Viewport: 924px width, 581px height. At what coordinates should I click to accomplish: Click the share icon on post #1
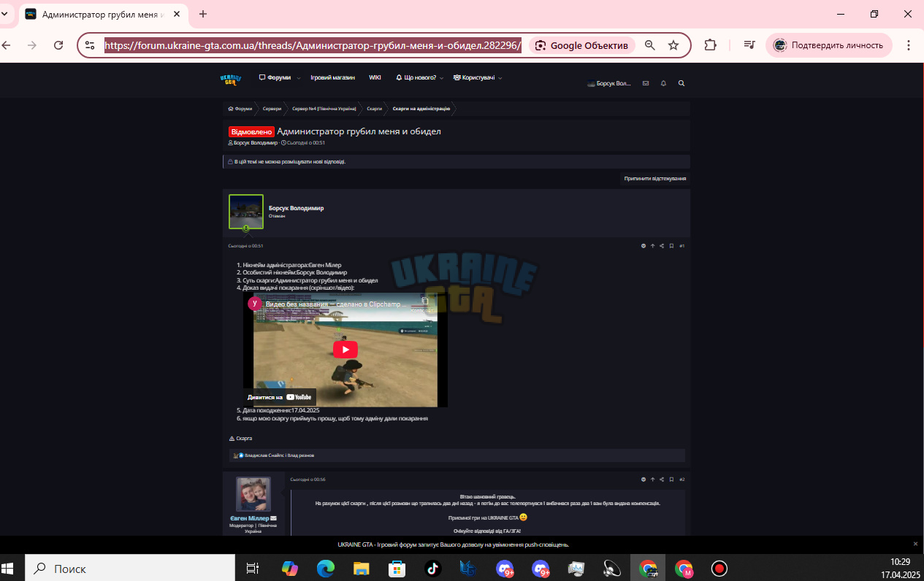tap(662, 246)
